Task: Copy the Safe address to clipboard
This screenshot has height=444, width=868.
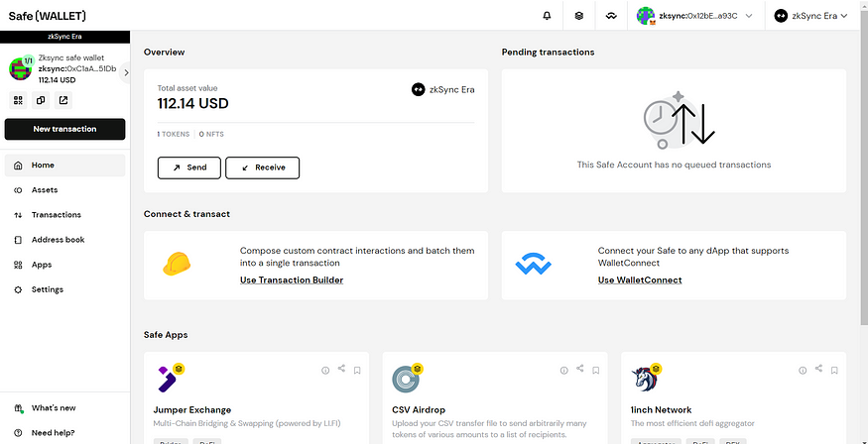Action: [x=41, y=100]
